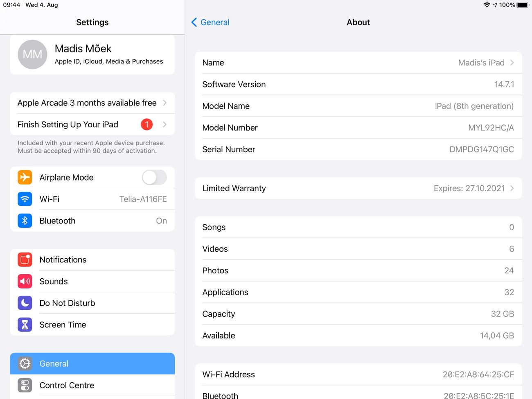
Task: Toggle the Airplane Mode switch
Action: click(x=154, y=177)
